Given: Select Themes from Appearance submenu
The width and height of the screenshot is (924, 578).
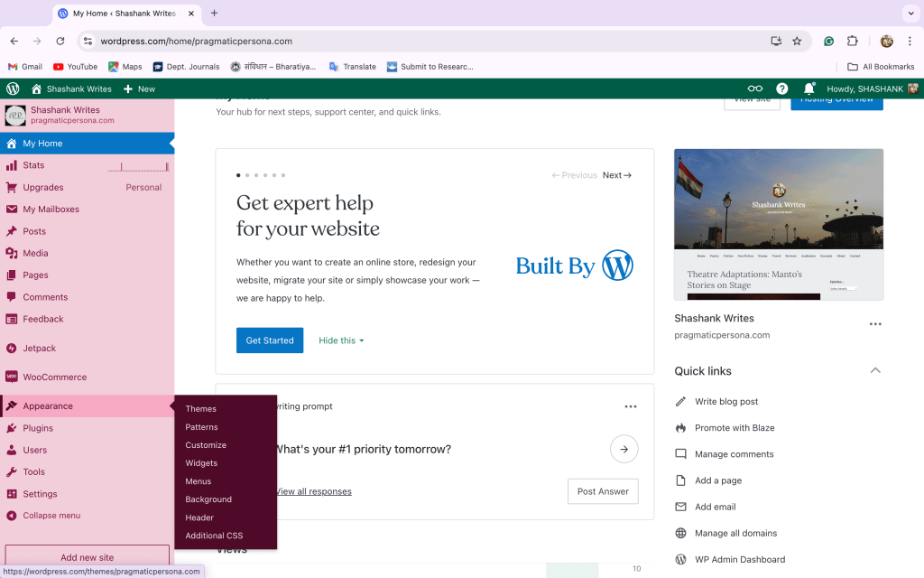Looking at the screenshot, I should (201, 409).
